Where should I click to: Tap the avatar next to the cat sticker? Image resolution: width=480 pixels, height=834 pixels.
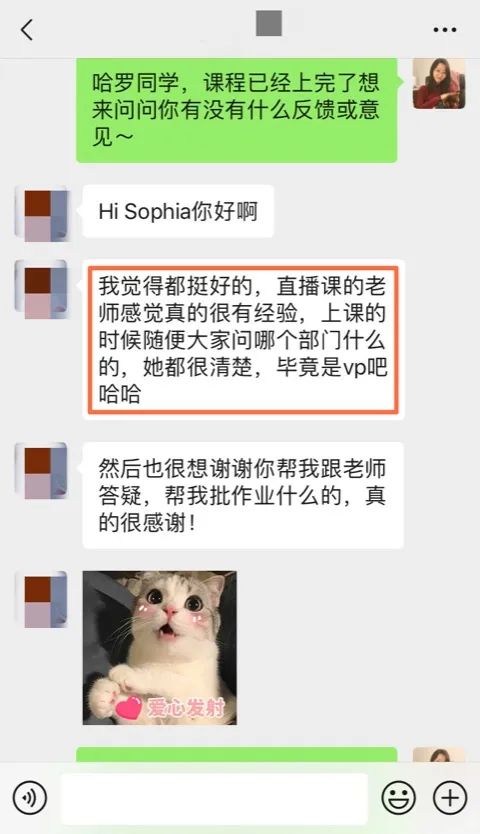(x=42, y=599)
